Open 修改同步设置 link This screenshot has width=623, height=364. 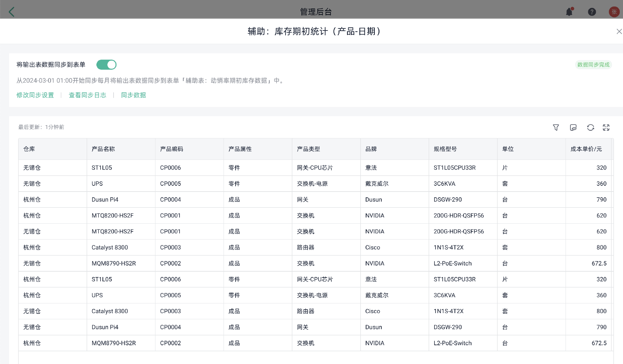[x=35, y=95]
